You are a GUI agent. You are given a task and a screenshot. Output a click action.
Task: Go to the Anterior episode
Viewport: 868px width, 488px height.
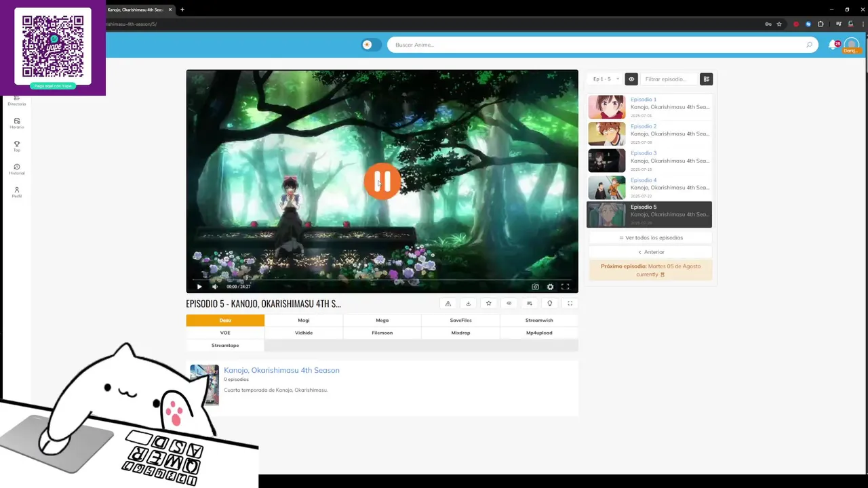pos(650,252)
